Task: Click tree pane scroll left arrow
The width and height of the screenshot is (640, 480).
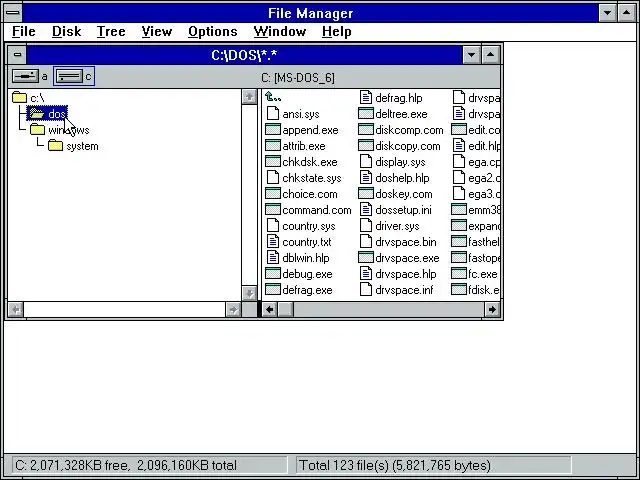Action: tap(16, 309)
